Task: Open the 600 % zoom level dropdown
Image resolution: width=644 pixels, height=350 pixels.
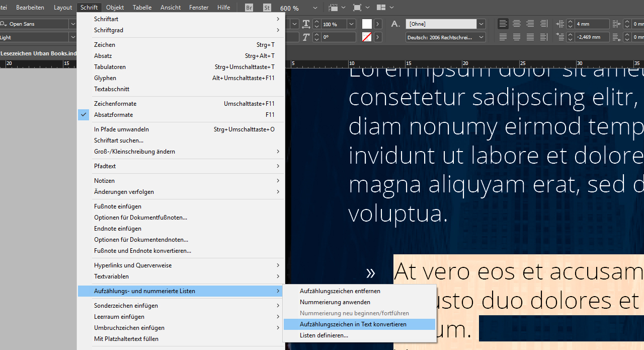Action: tap(315, 8)
